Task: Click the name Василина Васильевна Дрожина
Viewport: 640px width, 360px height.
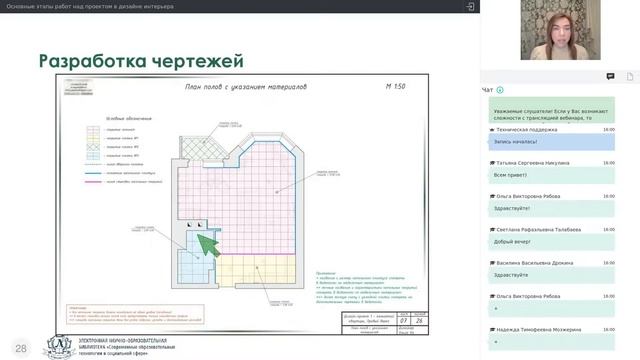Action: pyautogui.click(x=535, y=263)
